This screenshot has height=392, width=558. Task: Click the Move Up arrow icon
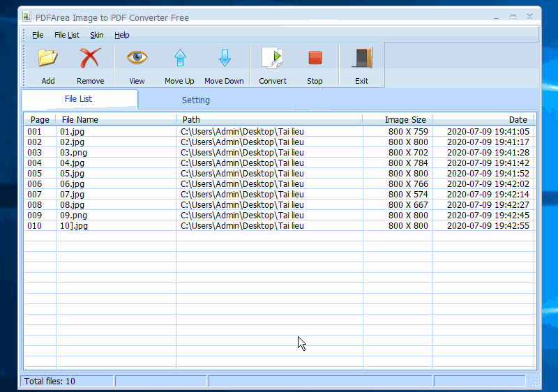tap(180, 58)
